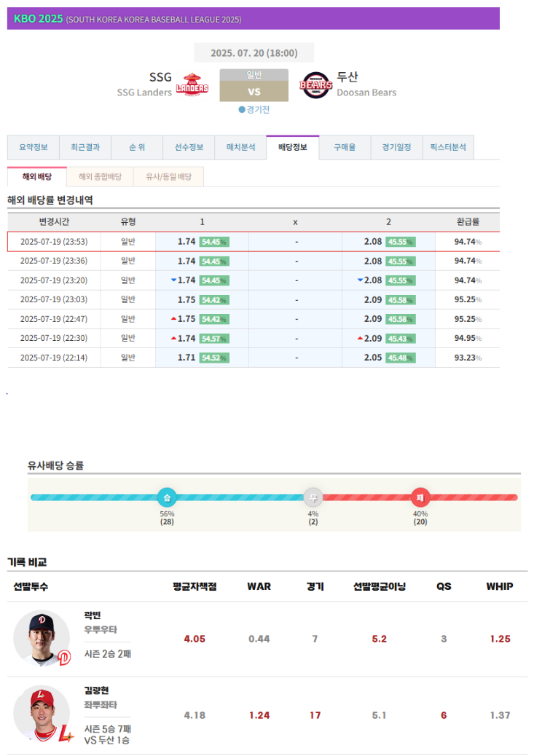Image resolution: width=534 pixels, height=756 pixels.
Task: Click 시즌 5승 7패 record text
Action: [x=108, y=728]
